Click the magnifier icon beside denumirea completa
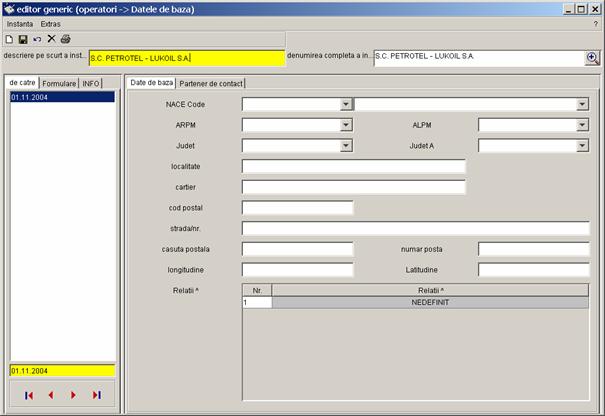The height and width of the screenshot is (416, 605). pyautogui.click(x=592, y=58)
